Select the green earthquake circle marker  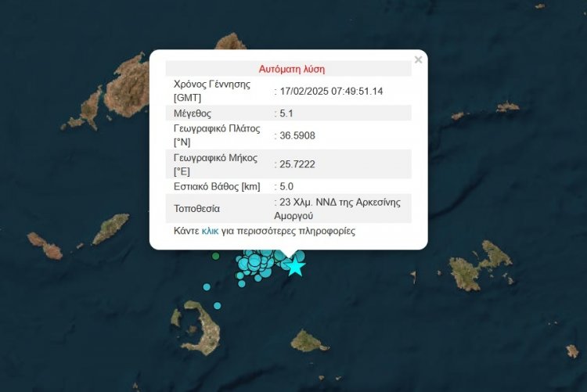click(x=216, y=256)
